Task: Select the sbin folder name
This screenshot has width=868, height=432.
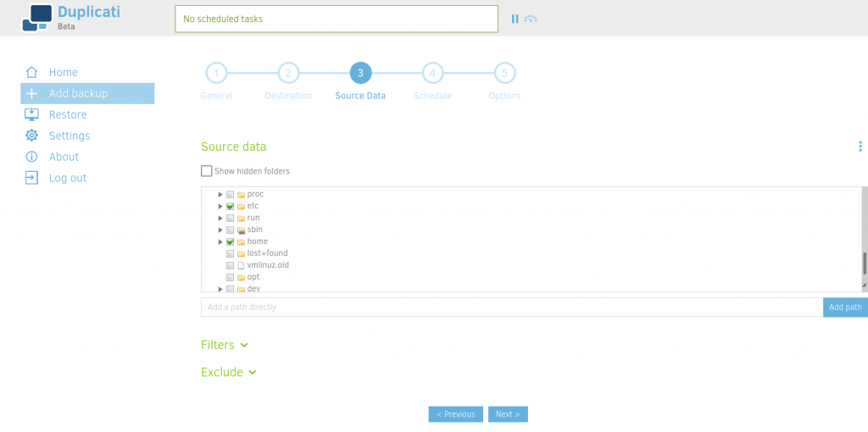Action: coord(254,230)
